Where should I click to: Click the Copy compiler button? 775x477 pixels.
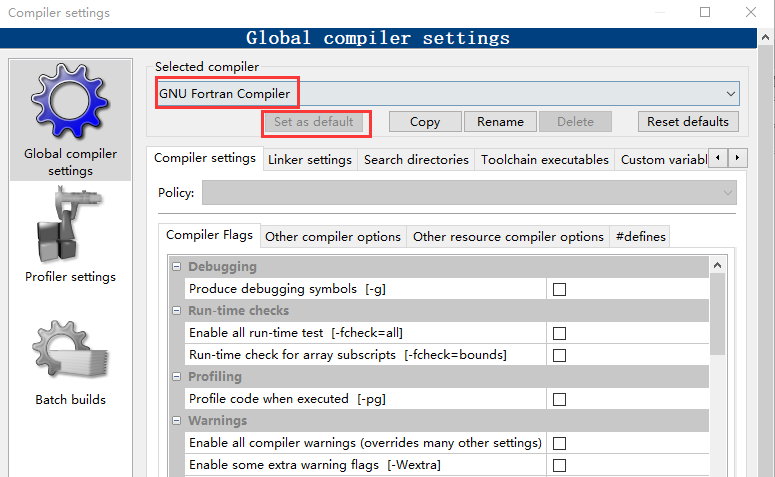[x=425, y=122]
